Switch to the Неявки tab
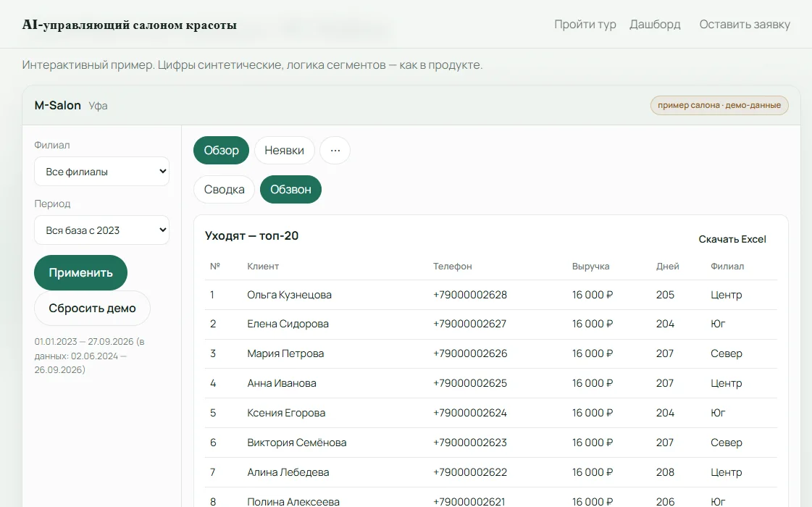This screenshot has height=507, width=812. point(284,150)
